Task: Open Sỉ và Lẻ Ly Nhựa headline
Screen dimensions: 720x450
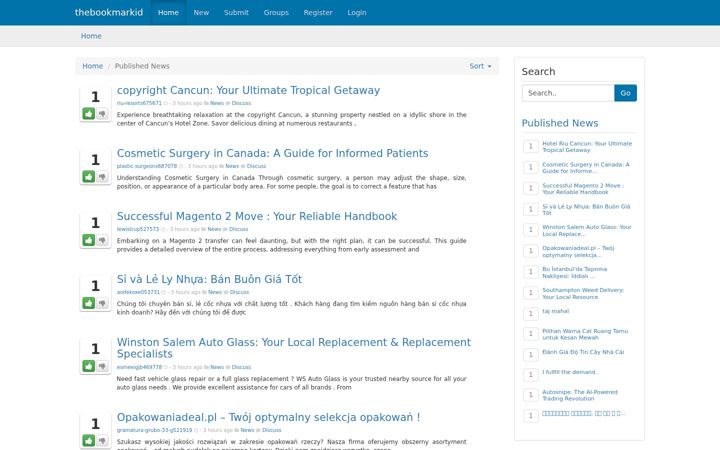Action: (x=209, y=279)
